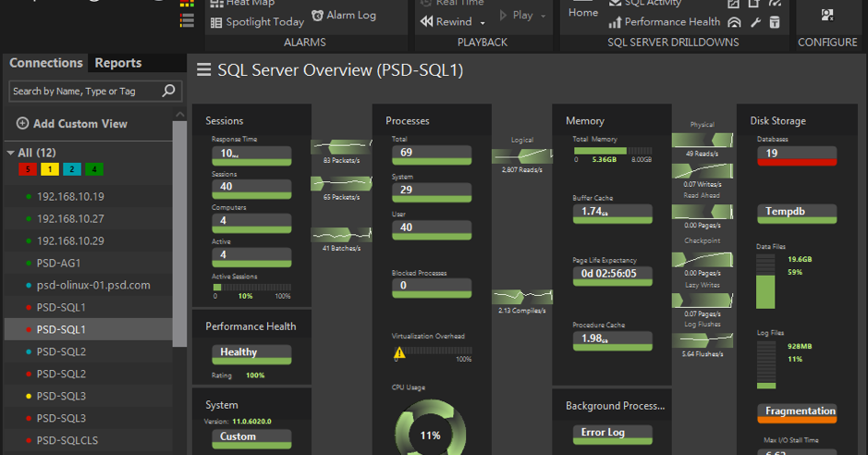Select PSD-SQL2 with the red dot
Screen dimensions: 868x455
[x=89, y=374]
